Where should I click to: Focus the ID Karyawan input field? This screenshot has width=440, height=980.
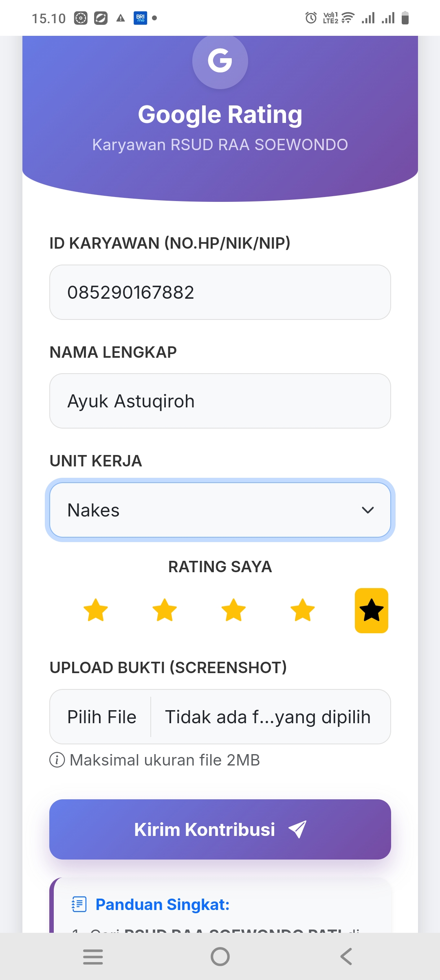tap(220, 292)
